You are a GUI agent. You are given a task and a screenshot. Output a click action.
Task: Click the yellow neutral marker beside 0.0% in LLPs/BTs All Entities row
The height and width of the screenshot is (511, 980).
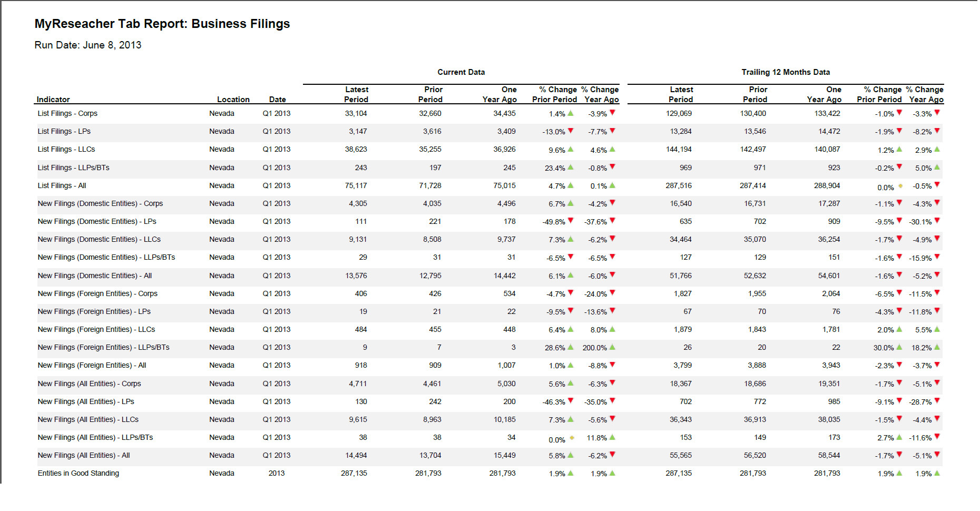click(572, 438)
